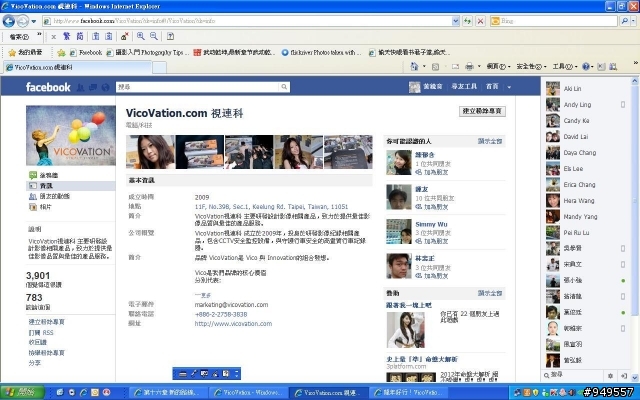640x400 pixels.
Task: Open the 首頁 home link in Facebook bar
Action: [492, 87]
